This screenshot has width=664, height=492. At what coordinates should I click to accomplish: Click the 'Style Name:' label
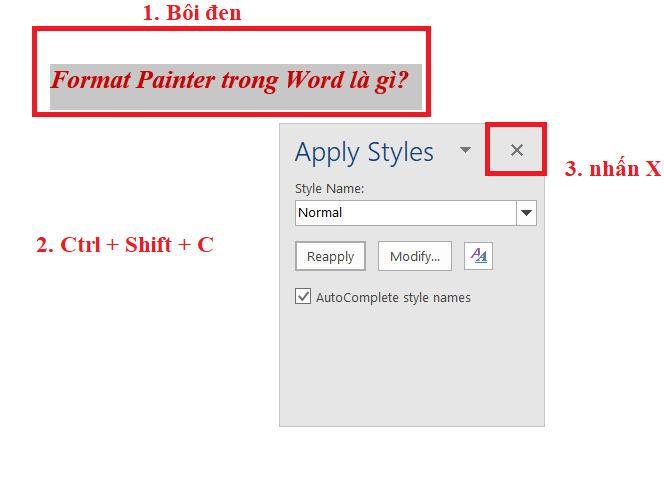(329, 188)
